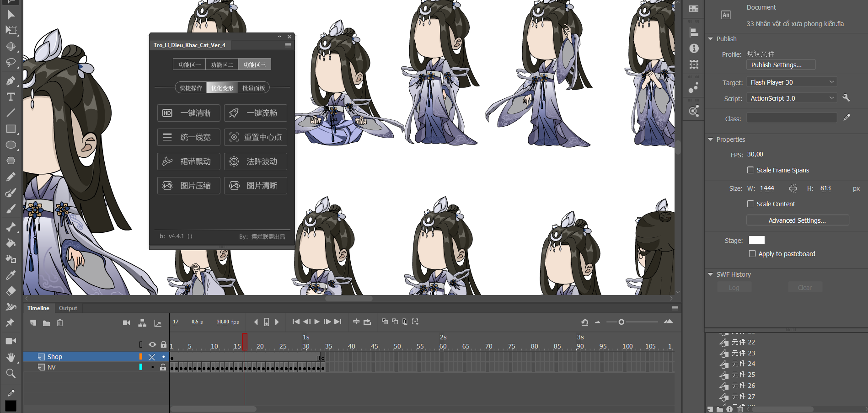Select the Text tool
Image resolution: width=868 pixels, height=413 pixels.
tap(11, 97)
